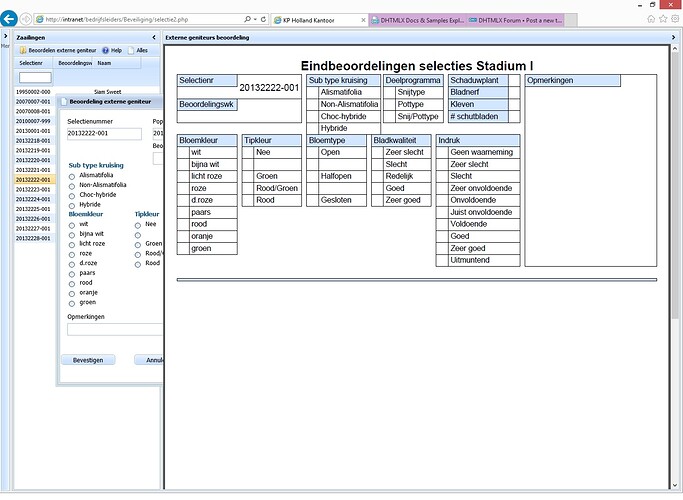
Task: Select row 20130001-001
Action: pos(35,131)
